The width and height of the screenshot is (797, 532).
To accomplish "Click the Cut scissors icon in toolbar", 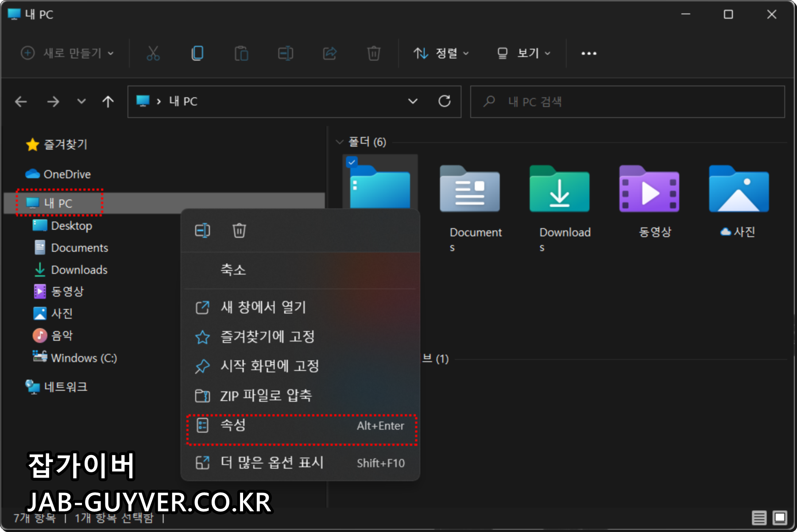I will pyautogui.click(x=153, y=53).
